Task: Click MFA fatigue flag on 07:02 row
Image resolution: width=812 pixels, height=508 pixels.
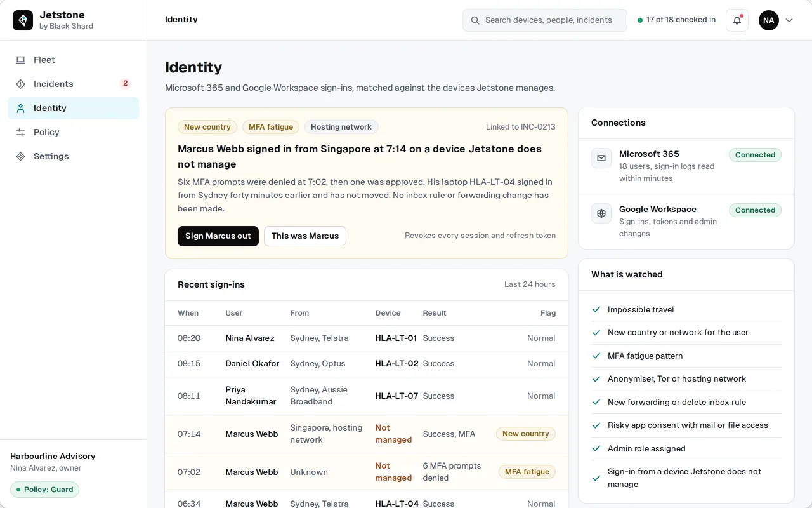Action: tap(527, 472)
